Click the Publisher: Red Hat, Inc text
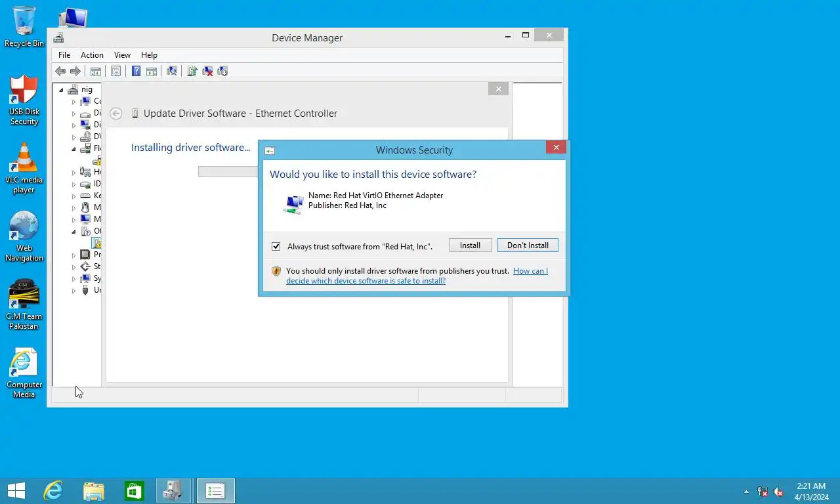840x504 pixels. [347, 205]
